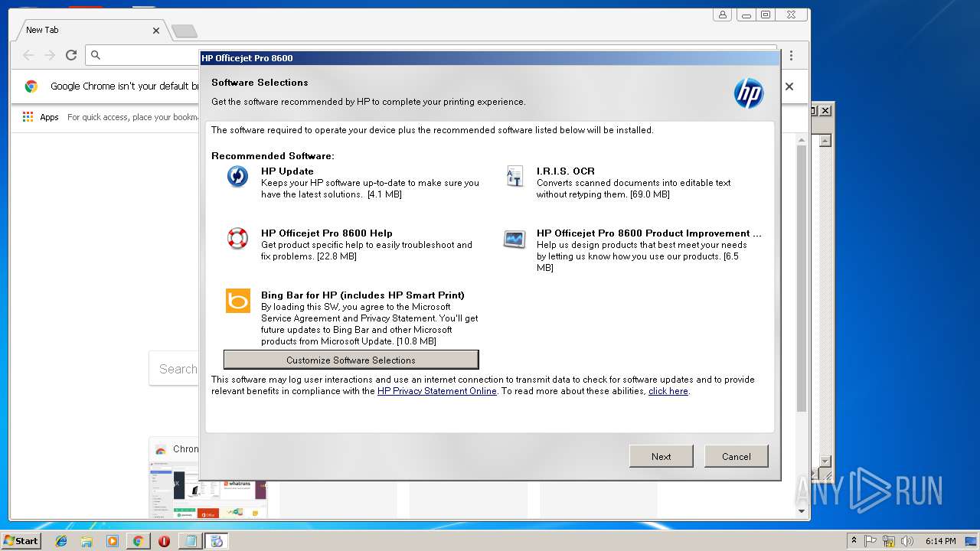Launch Internet Explorer from the taskbar

click(x=61, y=541)
